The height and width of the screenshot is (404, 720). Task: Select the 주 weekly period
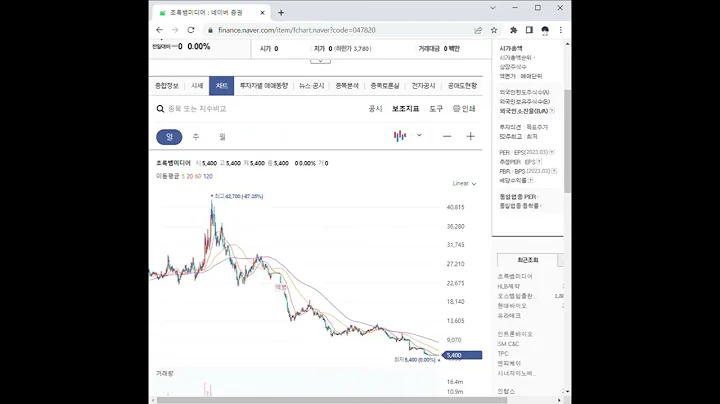[196, 137]
